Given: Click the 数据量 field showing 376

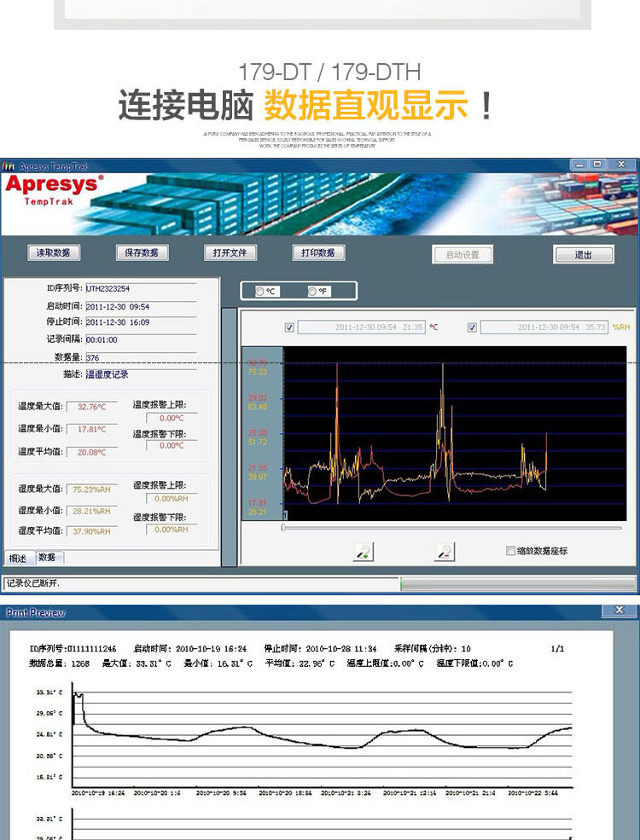Looking at the screenshot, I should (x=141, y=357).
